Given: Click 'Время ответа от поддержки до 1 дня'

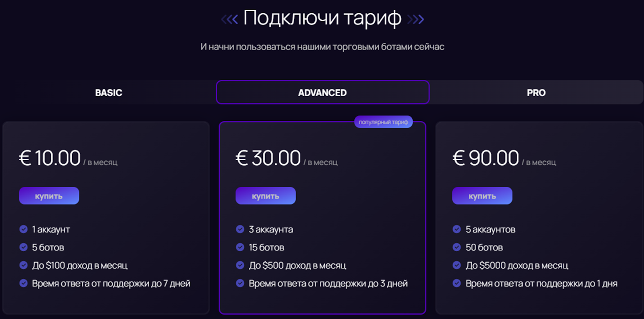Looking at the screenshot, I should [x=541, y=284].
